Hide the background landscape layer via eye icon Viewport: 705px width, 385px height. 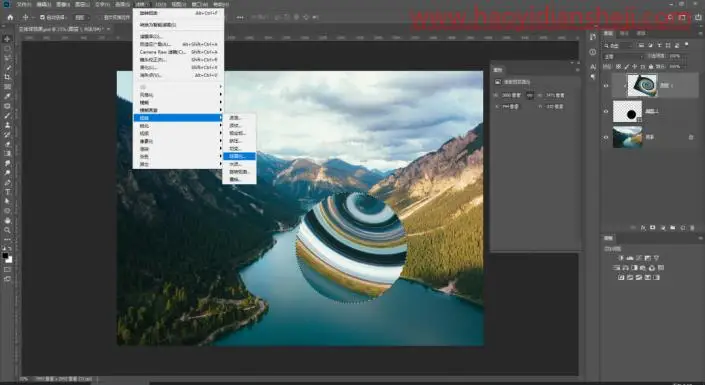(606, 137)
